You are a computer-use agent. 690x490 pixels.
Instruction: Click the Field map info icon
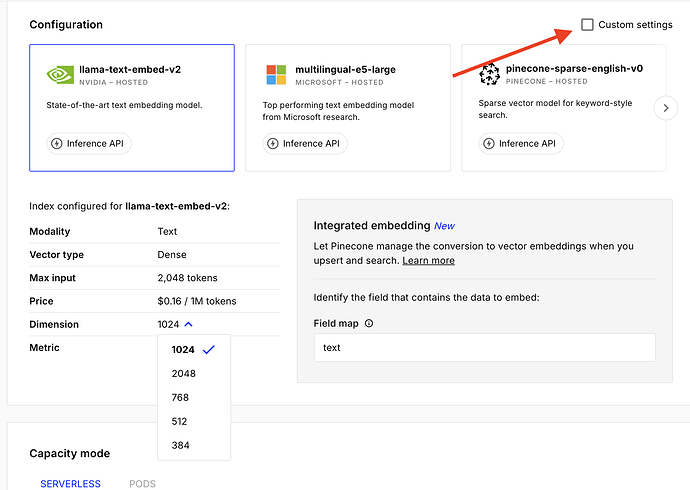pyautogui.click(x=369, y=324)
